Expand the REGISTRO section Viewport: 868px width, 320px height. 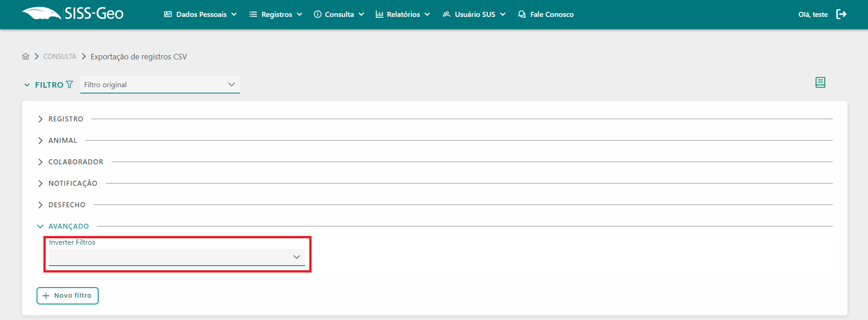point(65,119)
